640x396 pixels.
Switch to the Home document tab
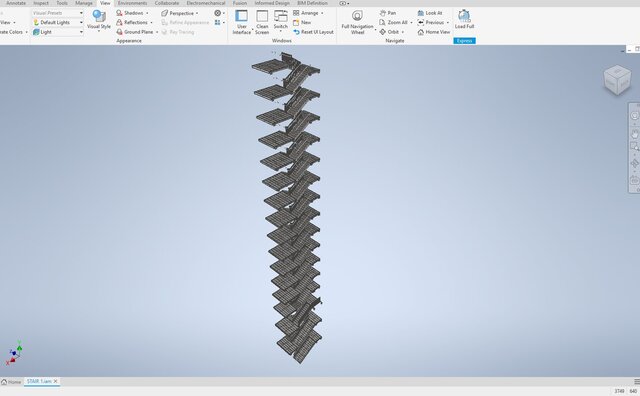click(x=11, y=382)
